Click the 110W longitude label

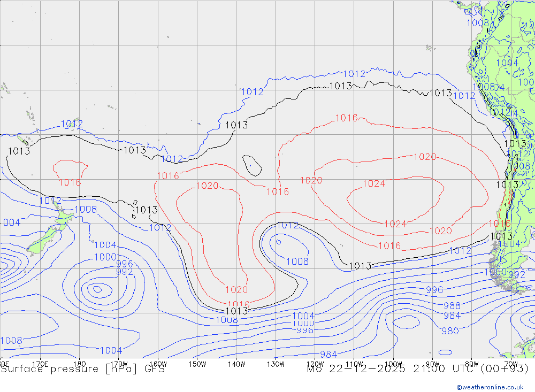(x=354, y=364)
